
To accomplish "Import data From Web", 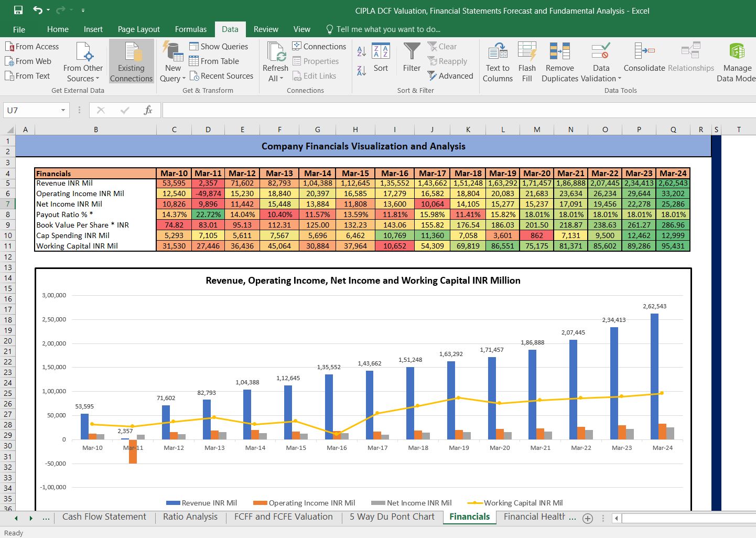I will coord(28,61).
